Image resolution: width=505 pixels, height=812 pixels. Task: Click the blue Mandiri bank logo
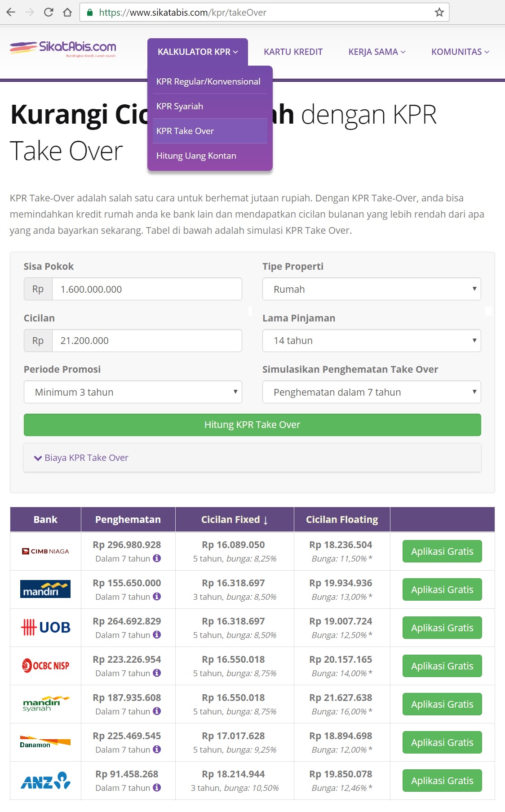point(45,589)
